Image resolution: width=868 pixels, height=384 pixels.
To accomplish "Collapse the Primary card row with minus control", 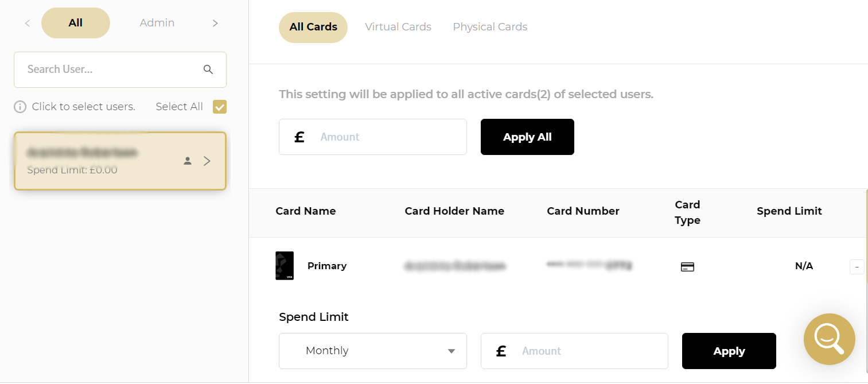I will coord(857,266).
